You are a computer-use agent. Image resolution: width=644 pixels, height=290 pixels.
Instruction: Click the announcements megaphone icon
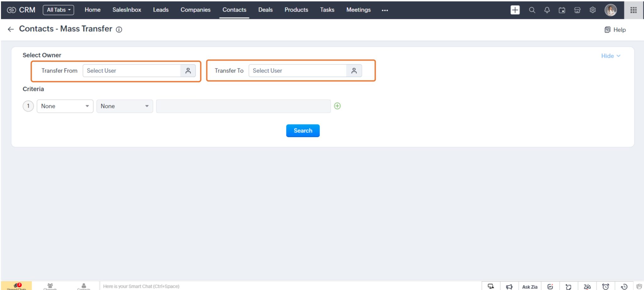[509, 286]
